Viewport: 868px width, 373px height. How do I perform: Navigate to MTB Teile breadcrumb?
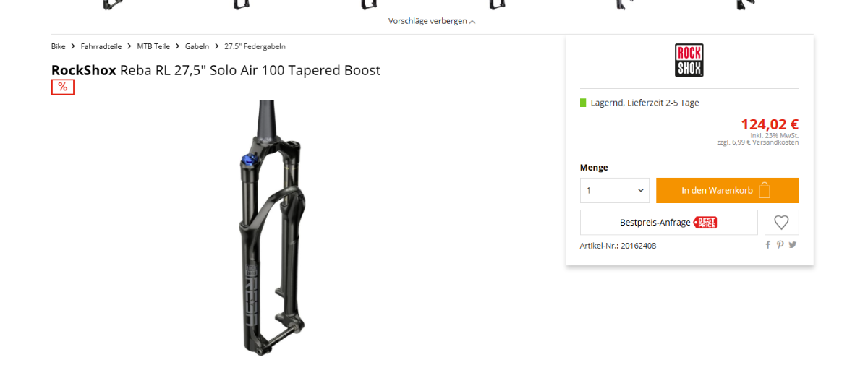[153, 46]
